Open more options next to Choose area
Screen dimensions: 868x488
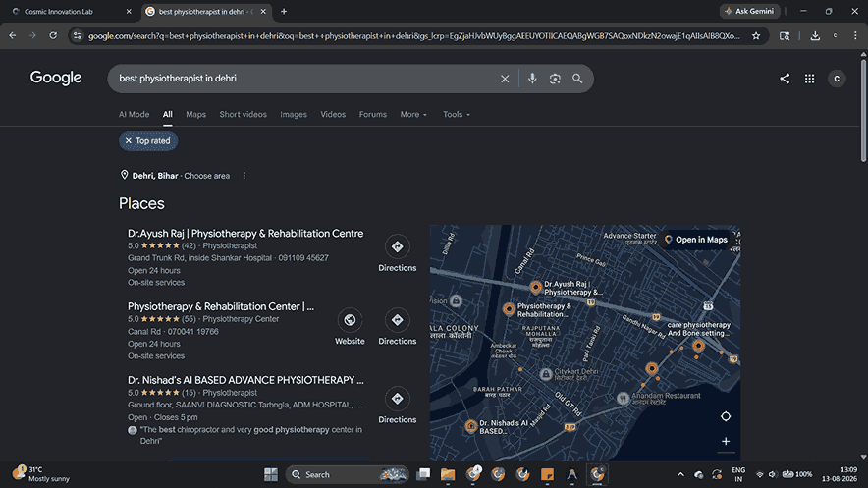244,176
